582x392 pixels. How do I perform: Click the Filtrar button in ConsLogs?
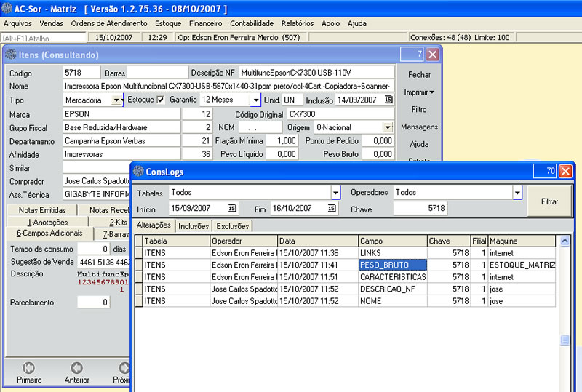549,201
